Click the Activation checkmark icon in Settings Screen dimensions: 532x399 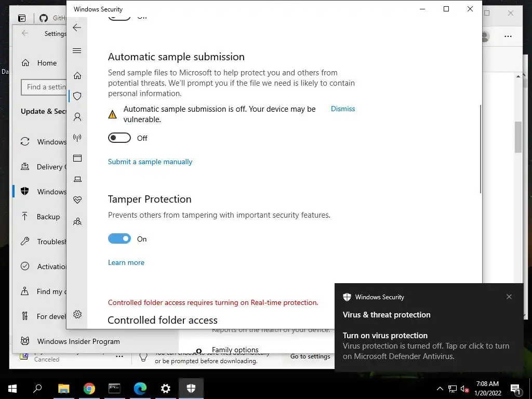click(x=25, y=267)
